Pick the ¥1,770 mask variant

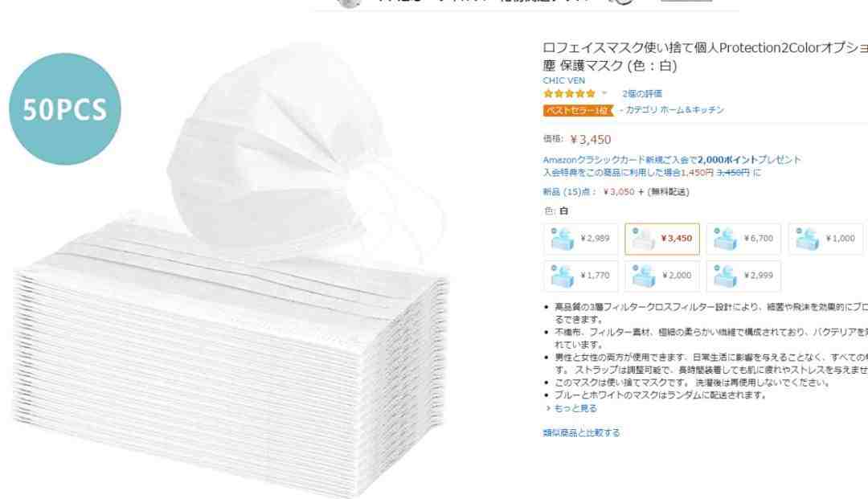point(581,276)
